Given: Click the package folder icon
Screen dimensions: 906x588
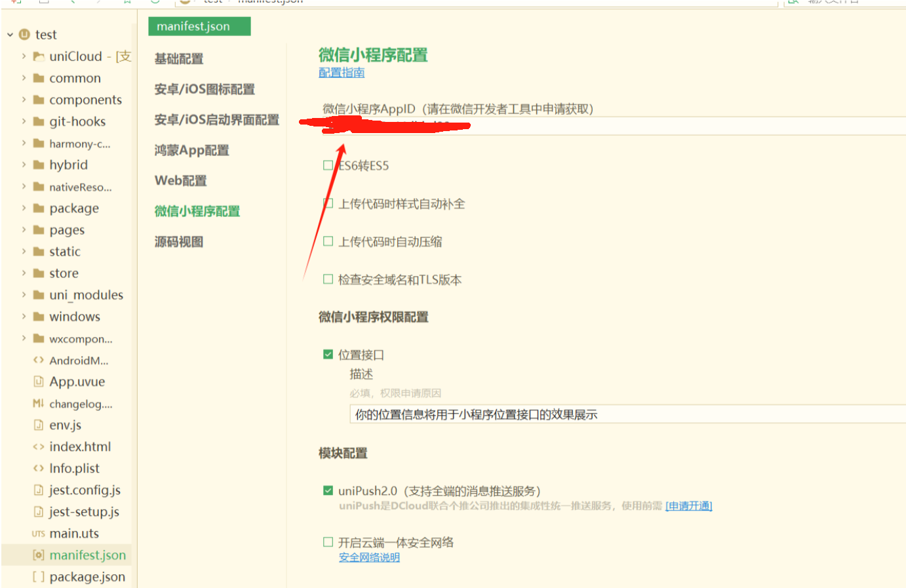Looking at the screenshot, I should point(39,208).
